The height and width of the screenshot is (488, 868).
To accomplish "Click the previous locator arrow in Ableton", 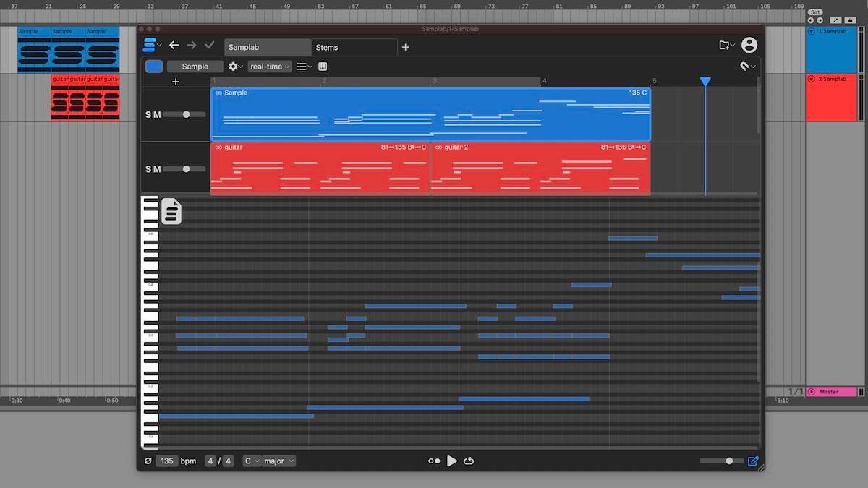I will (811, 20).
